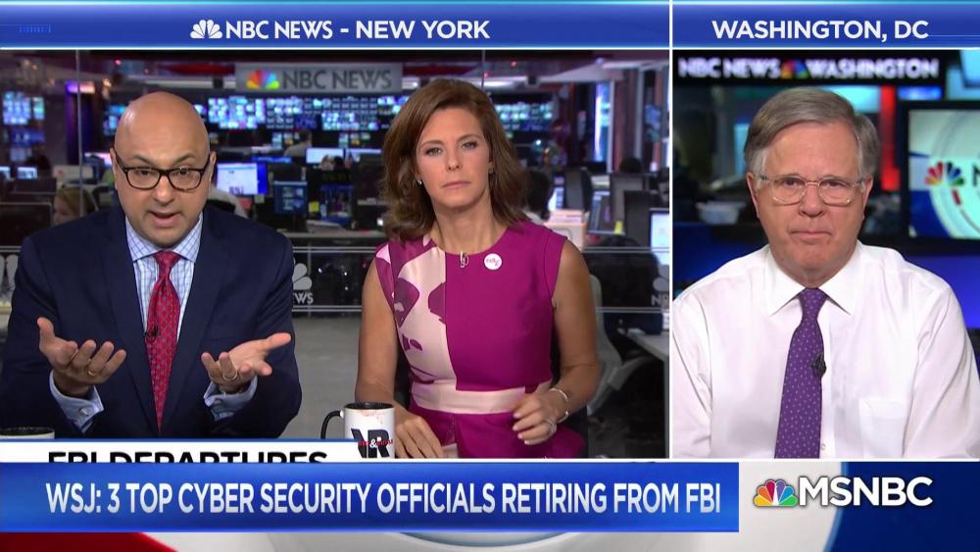The image size is (980, 552).
Task: Click the black-framed glasses of the left host
Action: tap(162, 174)
